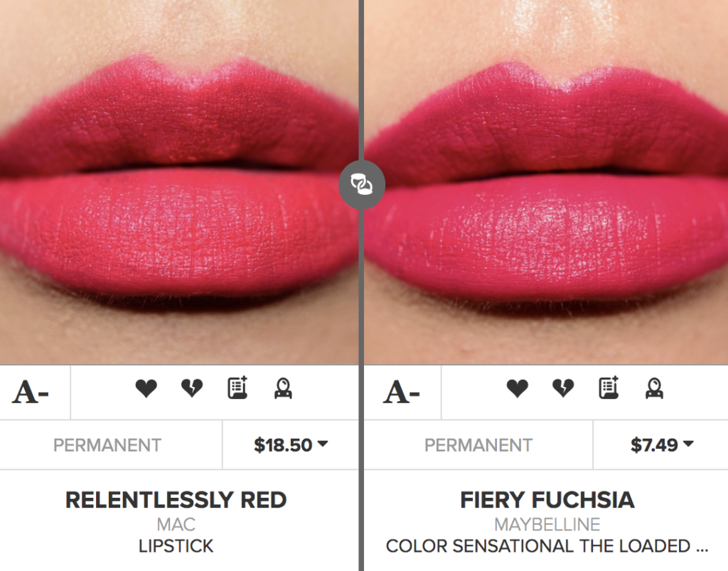View the MAC brand link

click(x=176, y=524)
